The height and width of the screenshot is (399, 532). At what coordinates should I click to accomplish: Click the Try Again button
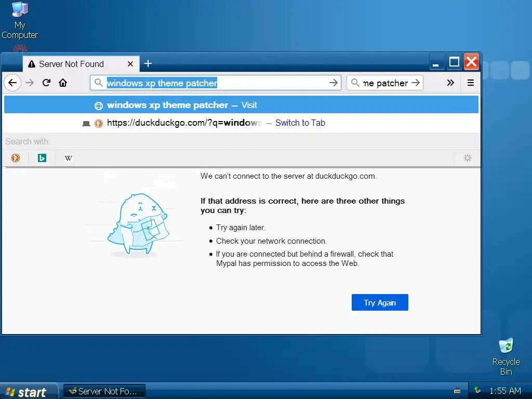380,302
